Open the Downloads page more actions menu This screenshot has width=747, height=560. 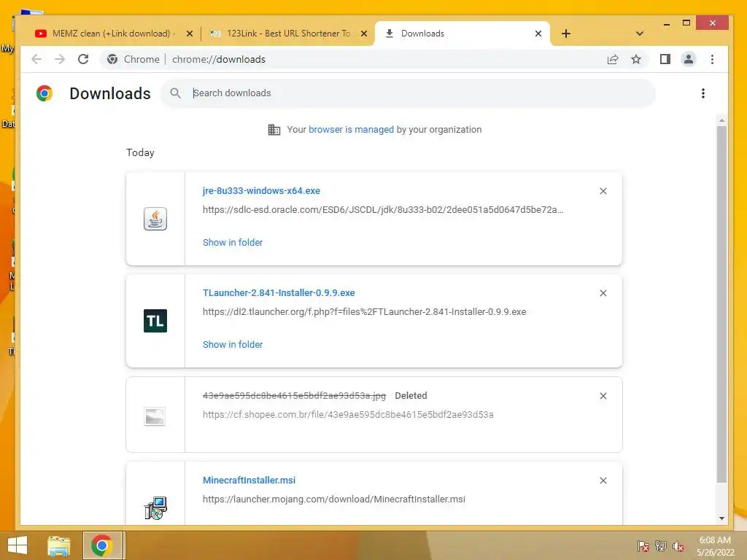point(703,93)
